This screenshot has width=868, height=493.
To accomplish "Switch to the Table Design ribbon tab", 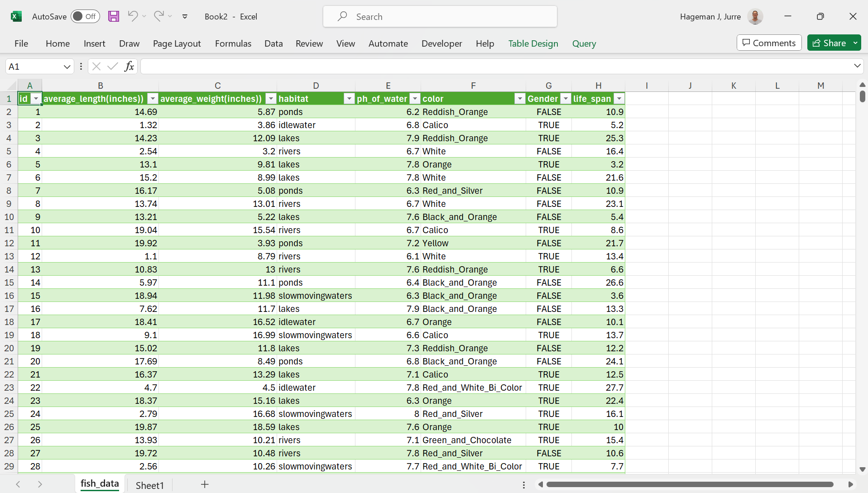I will 533,43.
